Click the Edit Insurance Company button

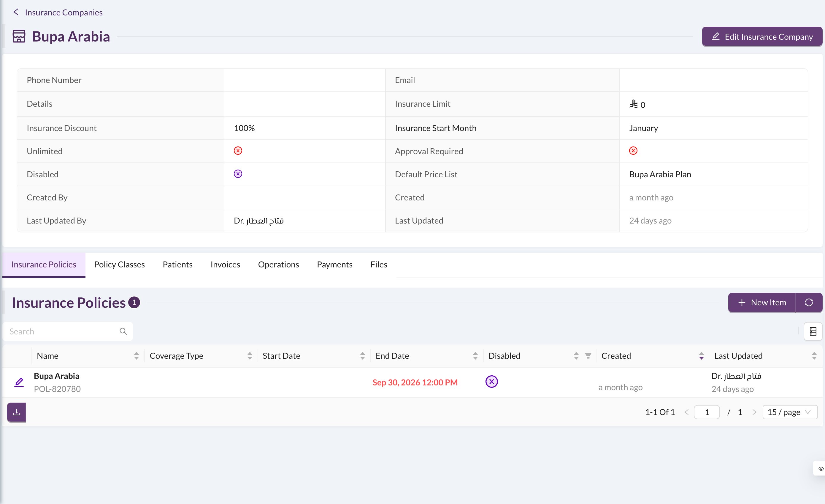coord(762,36)
